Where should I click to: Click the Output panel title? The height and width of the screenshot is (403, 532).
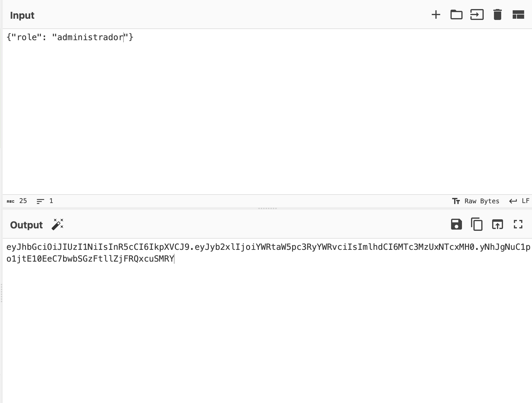[x=26, y=225]
